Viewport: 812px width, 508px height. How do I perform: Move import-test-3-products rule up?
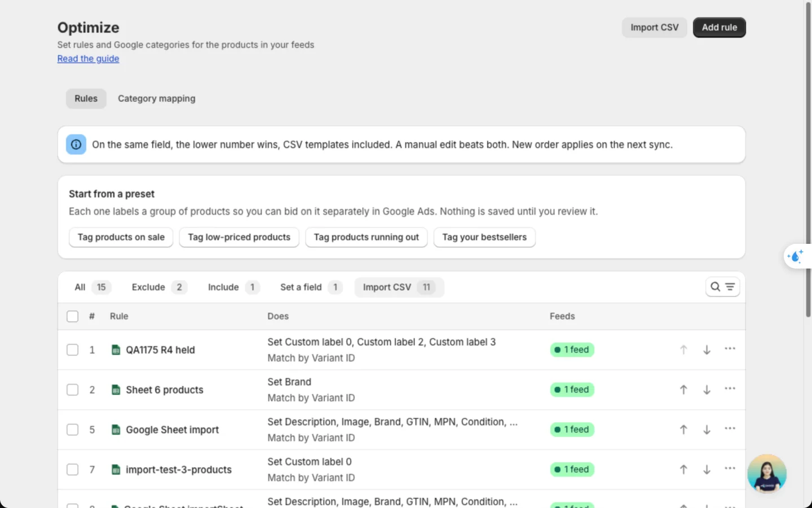click(683, 470)
